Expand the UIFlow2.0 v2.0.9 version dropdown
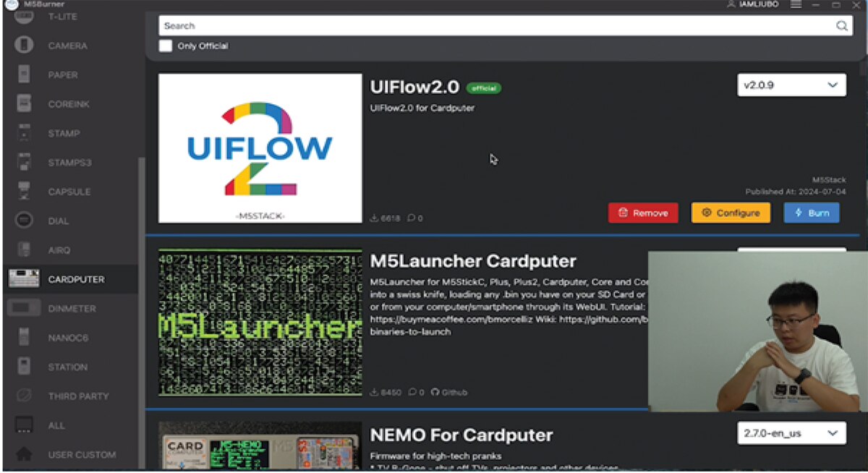This screenshot has width=868, height=473. tap(791, 85)
